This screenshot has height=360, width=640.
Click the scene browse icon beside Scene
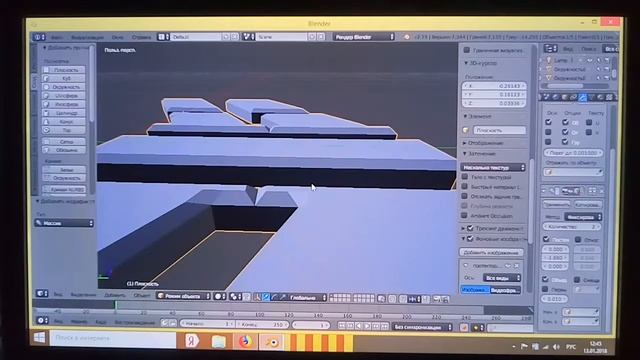click(x=249, y=37)
